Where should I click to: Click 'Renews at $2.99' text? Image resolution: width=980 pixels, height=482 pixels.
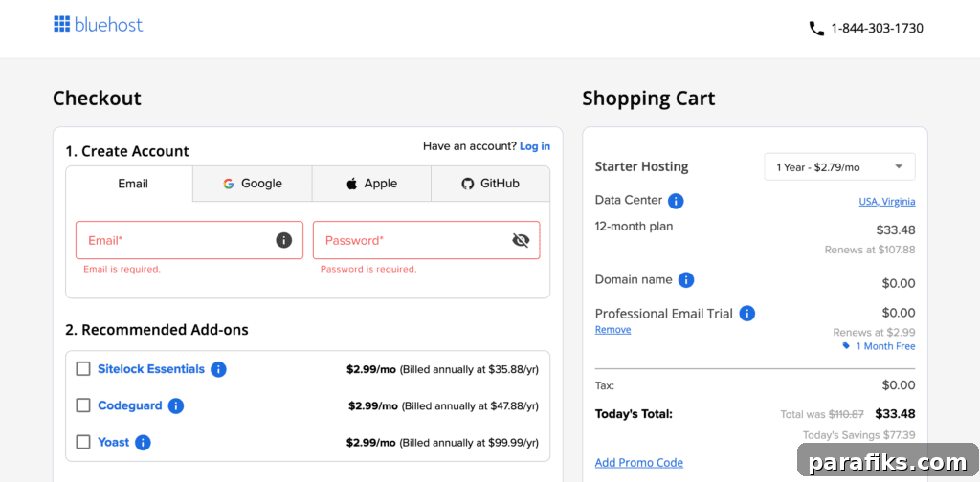point(874,332)
